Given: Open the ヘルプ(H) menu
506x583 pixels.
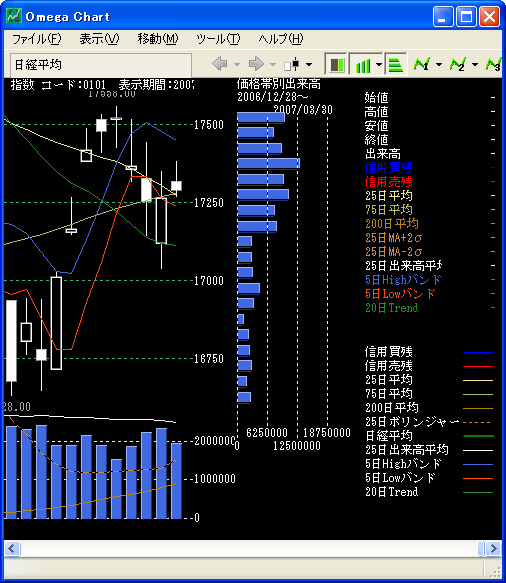Looking at the screenshot, I should [281, 39].
